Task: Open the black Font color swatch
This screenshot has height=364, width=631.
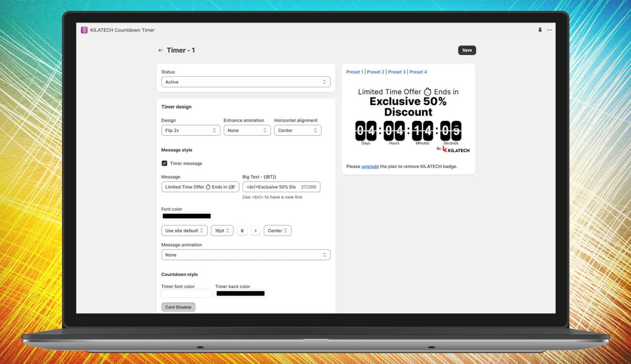Action: tap(187, 216)
